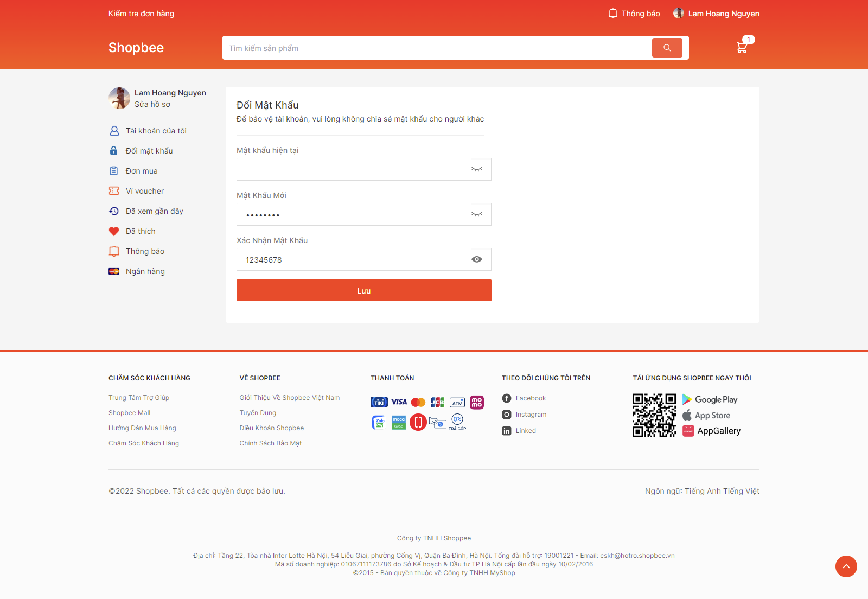Open Ví voucher in sidebar
The width and height of the screenshot is (868, 599).
click(x=145, y=191)
